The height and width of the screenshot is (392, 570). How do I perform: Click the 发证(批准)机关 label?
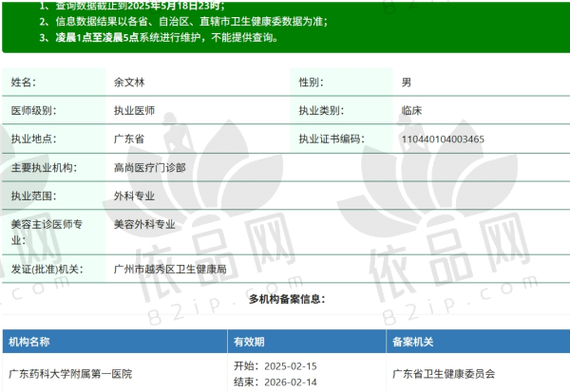pyautogui.click(x=47, y=270)
